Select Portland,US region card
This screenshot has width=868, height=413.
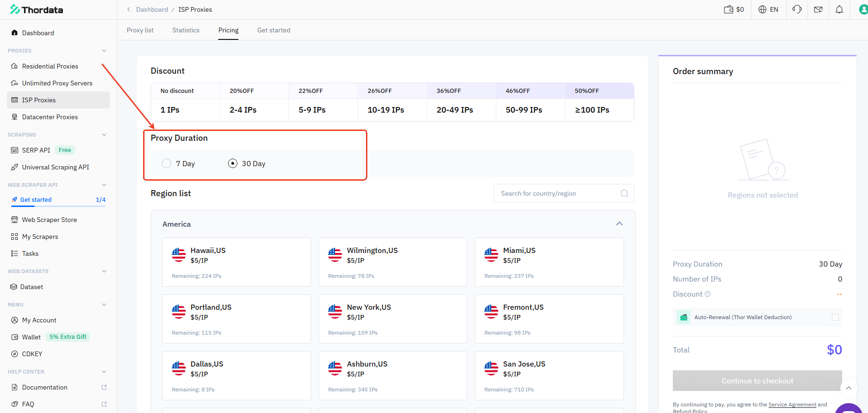pyautogui.click(x=236, y=319)
